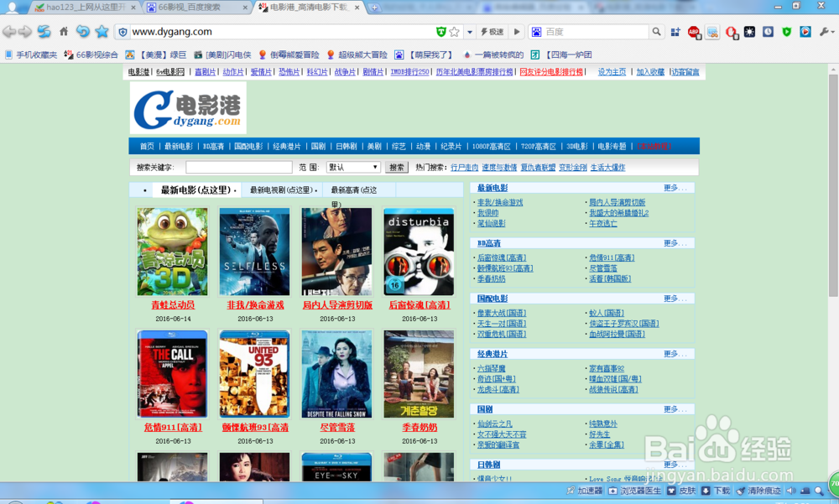Click the green shield extension icon

point(787,32)
